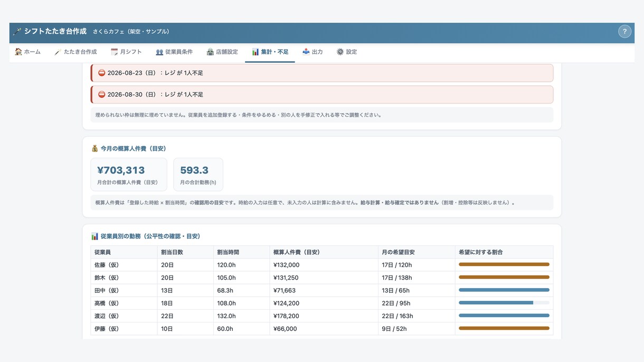Switch to the 月シフト tab

(126, 52)
